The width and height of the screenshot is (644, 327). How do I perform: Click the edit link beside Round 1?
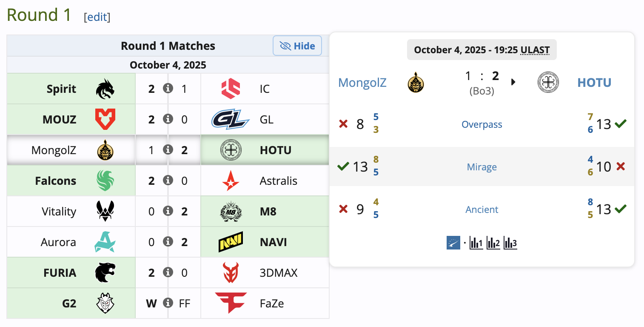click(97, 17)
